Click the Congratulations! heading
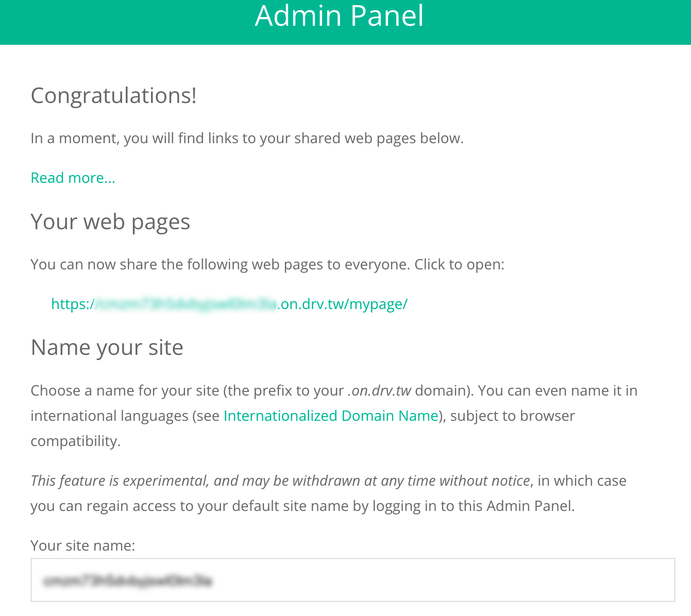Image resolution: width=691 pixels, height=616 pixels. 113,95
